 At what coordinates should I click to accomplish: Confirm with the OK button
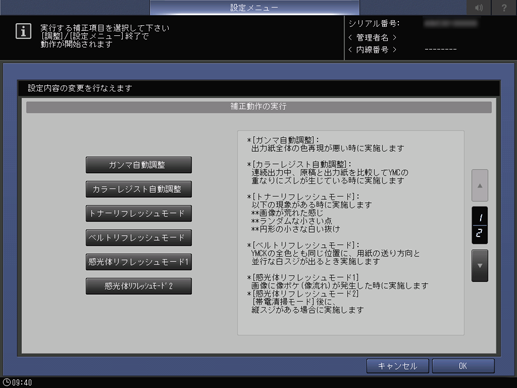(463, 366)
